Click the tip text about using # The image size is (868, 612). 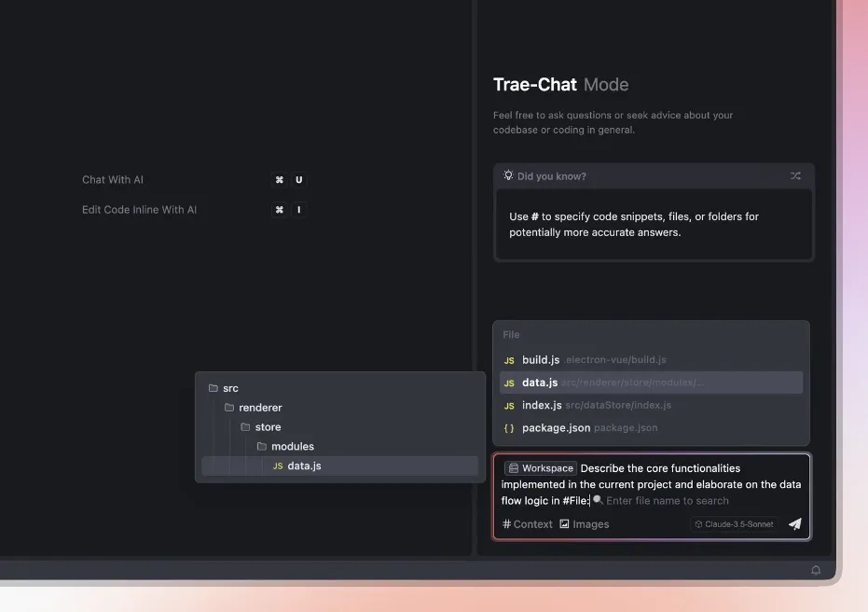(x=634, y=224)
